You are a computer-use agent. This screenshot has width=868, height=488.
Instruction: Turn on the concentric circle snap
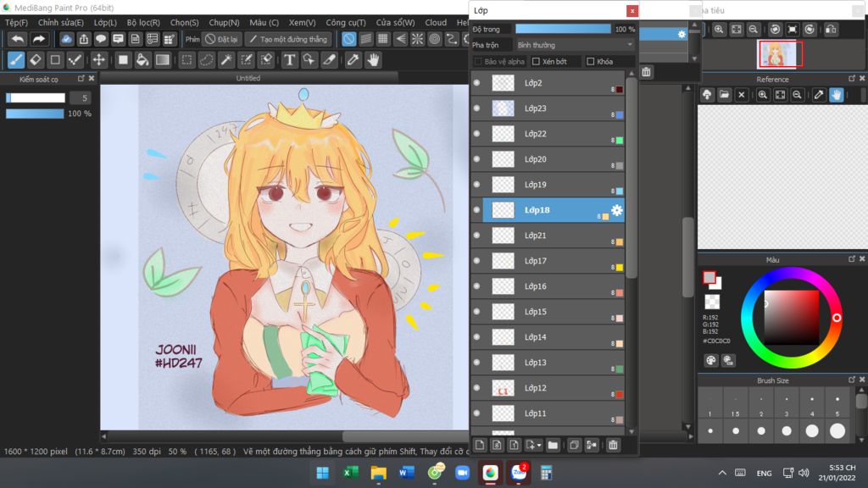(x=435, y=39)
